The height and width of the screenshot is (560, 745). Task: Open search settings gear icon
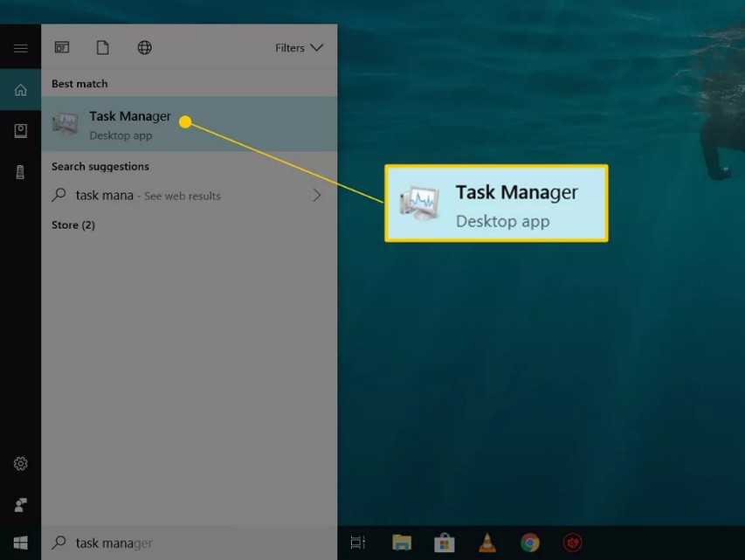point(20,464)
